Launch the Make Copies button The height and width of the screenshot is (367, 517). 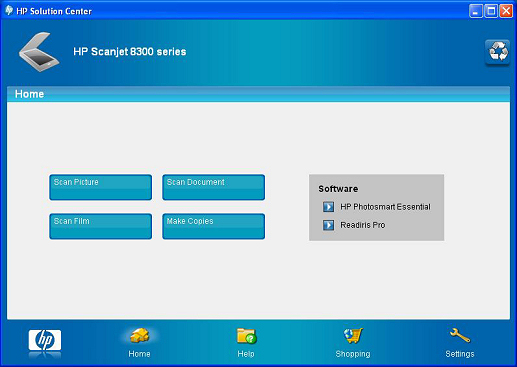tap(214, 226)
